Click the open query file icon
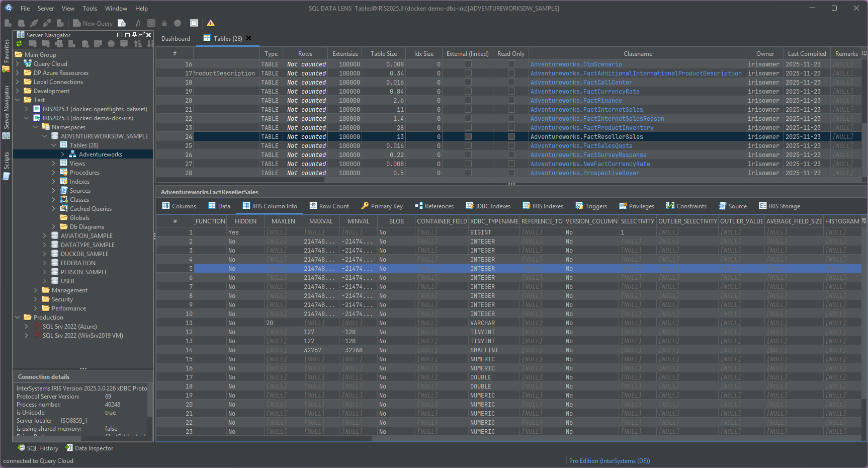The height and width of the screenshot is (468, 868). click(122, 23)
